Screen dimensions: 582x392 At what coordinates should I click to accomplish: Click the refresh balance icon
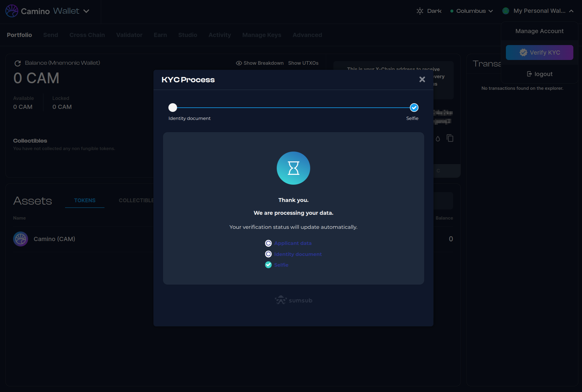click(18, 63)
